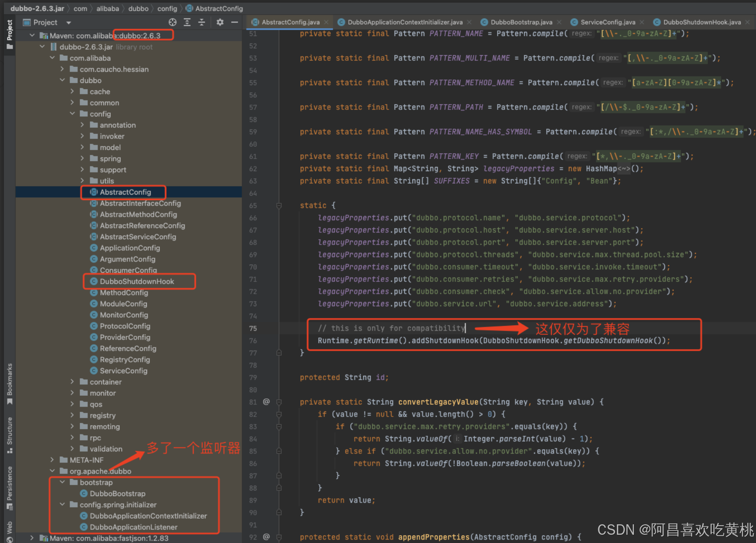Open the Structure tool window

pos(10,435)
